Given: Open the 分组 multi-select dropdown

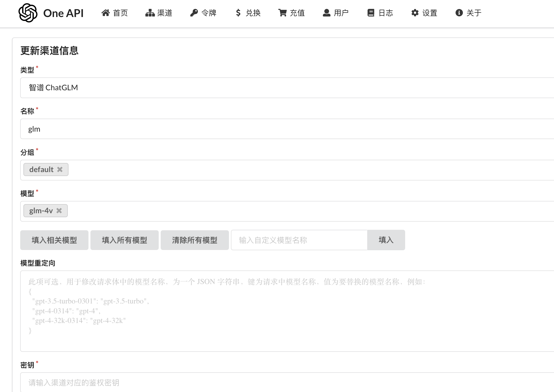Looking at the screenshot, I should tap(287, 170).
